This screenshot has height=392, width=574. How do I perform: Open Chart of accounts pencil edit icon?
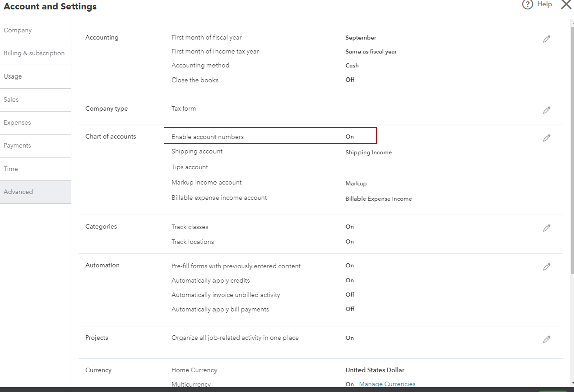point(546,138)
